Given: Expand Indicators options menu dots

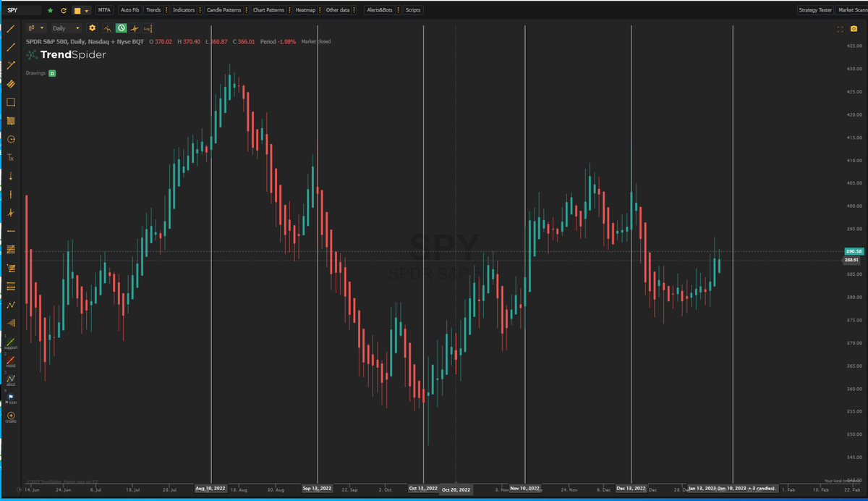Looking at the screenshot, I should point(199,10).
